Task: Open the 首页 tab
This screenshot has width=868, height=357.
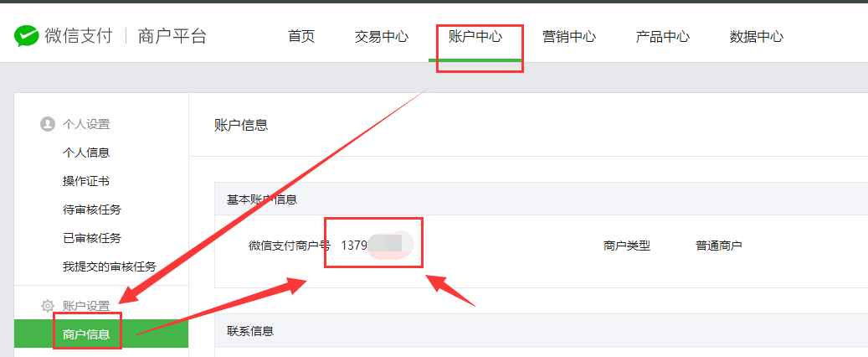Action: pyautogui.click(x=301, y=37)
